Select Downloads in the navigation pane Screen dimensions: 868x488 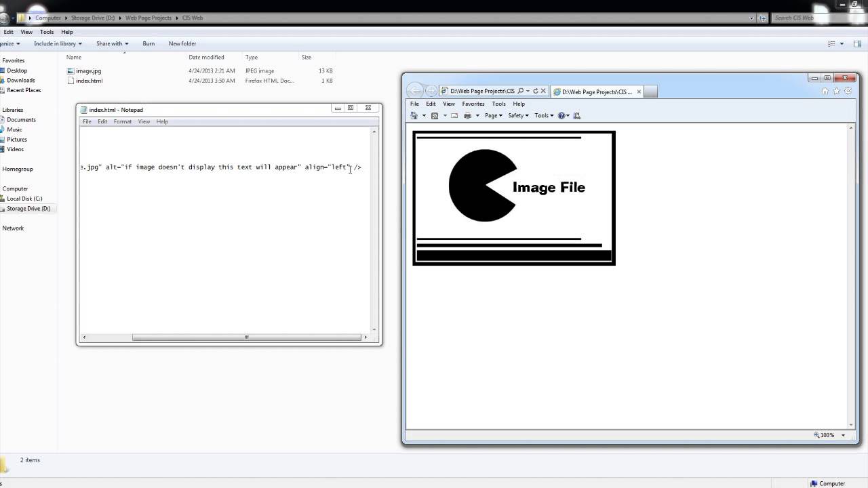[x=20, y=80]
